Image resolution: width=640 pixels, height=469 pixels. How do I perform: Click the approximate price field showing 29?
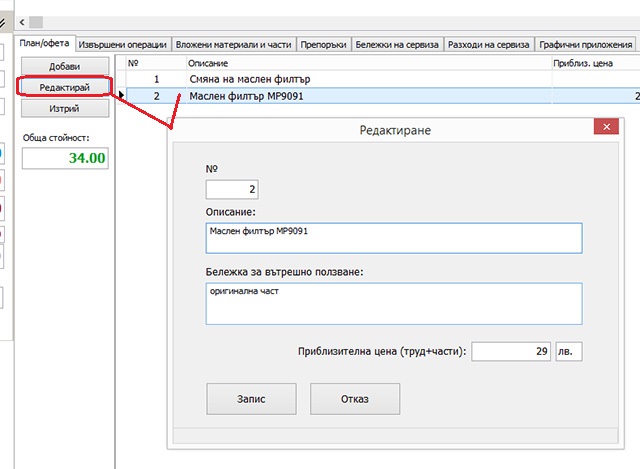pyautogui.click(x=512, y=351)
